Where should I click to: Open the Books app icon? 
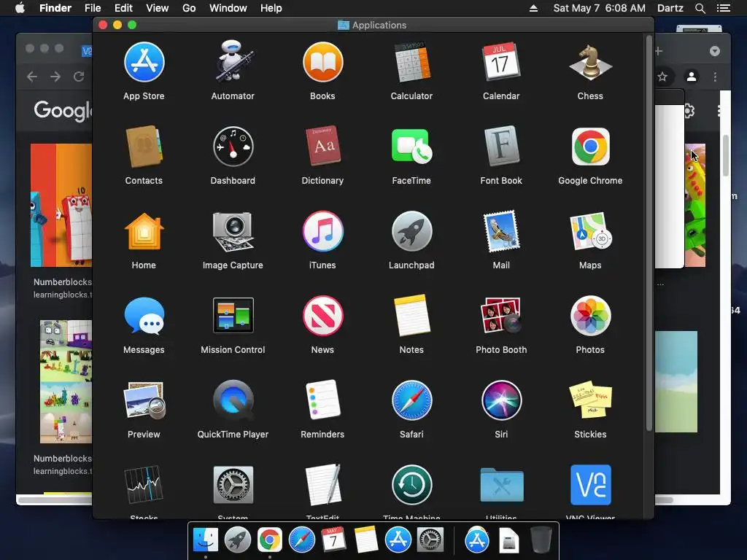pyautogui.click(x=322, y=62)
